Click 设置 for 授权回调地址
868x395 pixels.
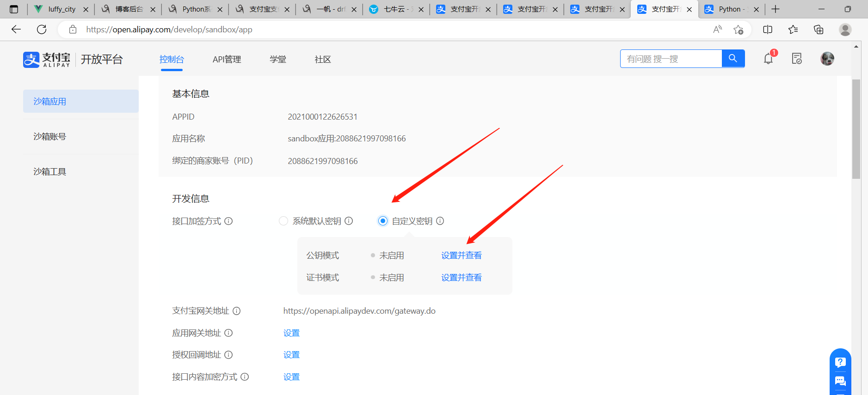(291, 355)
